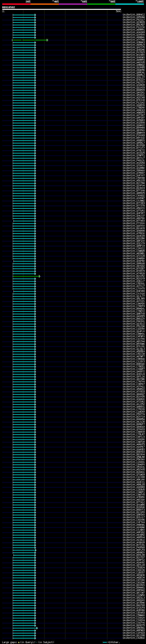This screenshot has width=146, height=644.
Task: Select the UniRef100_P73300 hit label
Action: (x=133, y=223)
